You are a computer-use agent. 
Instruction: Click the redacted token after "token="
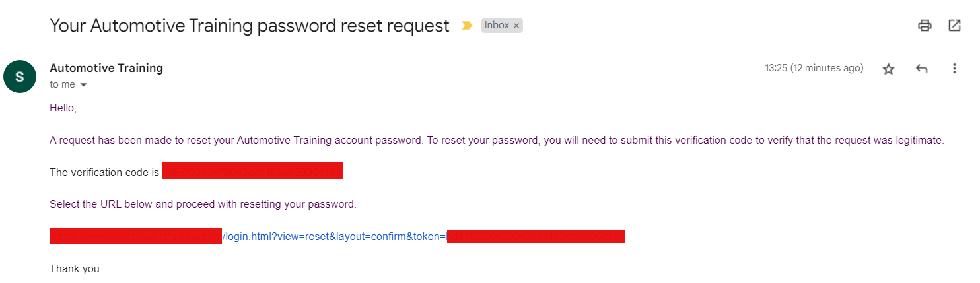(536, 236)
